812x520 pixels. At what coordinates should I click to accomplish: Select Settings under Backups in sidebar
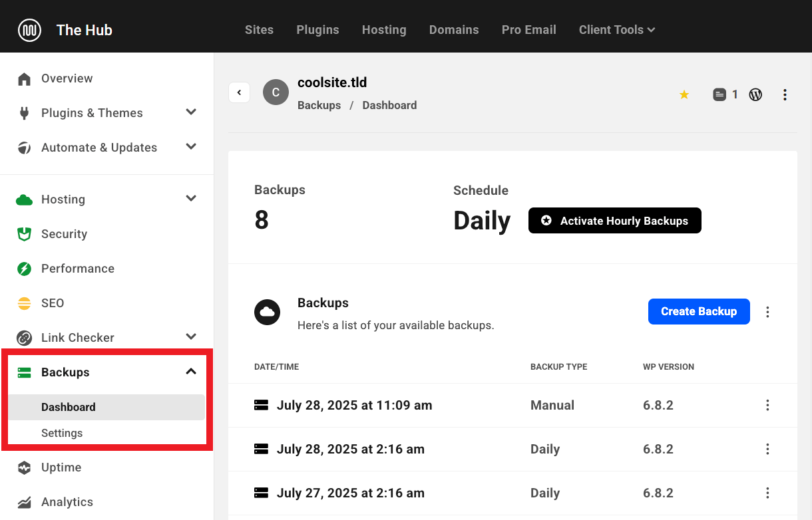point(62,433)
